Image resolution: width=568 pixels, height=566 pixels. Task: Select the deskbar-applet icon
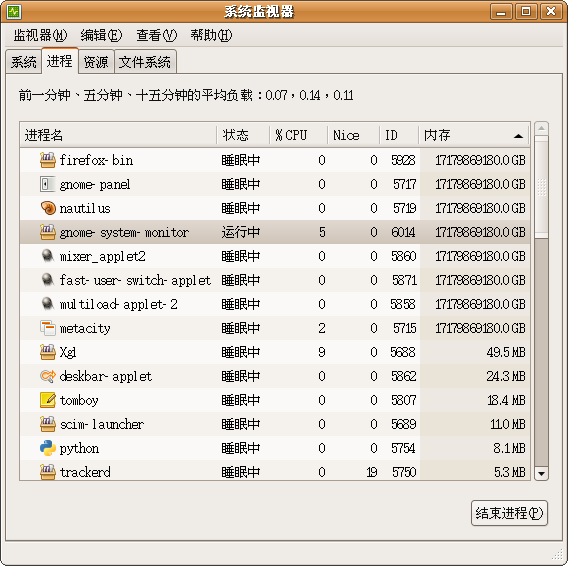(x=47, y=376)
